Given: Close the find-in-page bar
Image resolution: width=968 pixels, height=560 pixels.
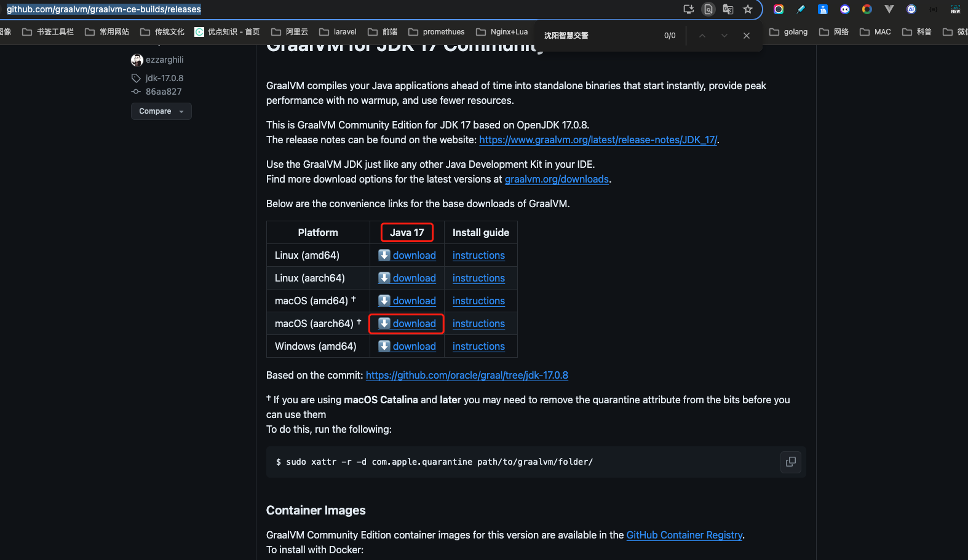Looking at the screenshot, I should pos(747,36).
